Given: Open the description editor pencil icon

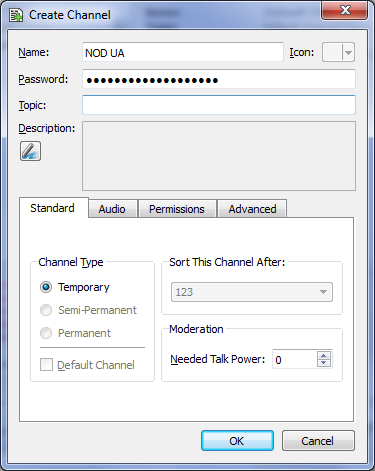Looking at the screenshot, I should (30, 151).
